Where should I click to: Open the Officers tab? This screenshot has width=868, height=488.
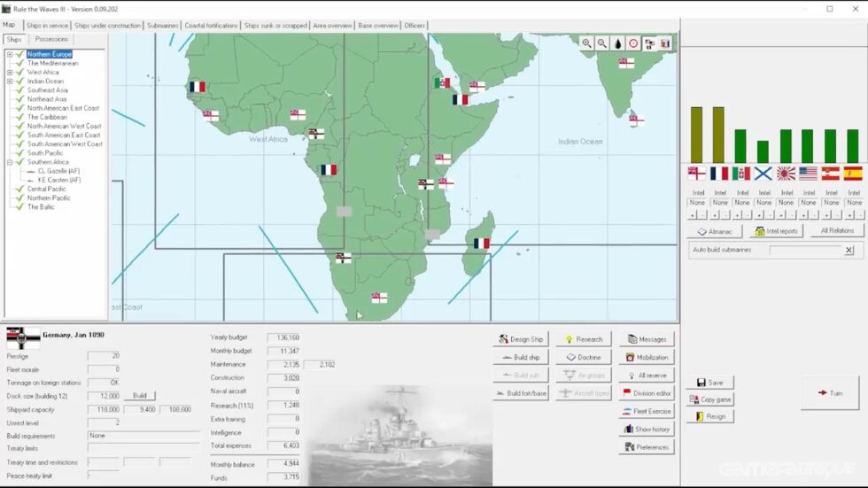point(415,26)
